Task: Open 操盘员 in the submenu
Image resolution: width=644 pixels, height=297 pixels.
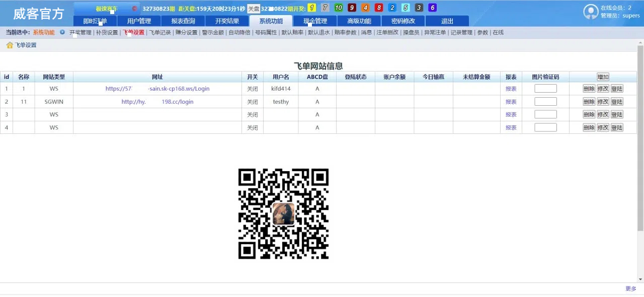Action: pos(411,33)
